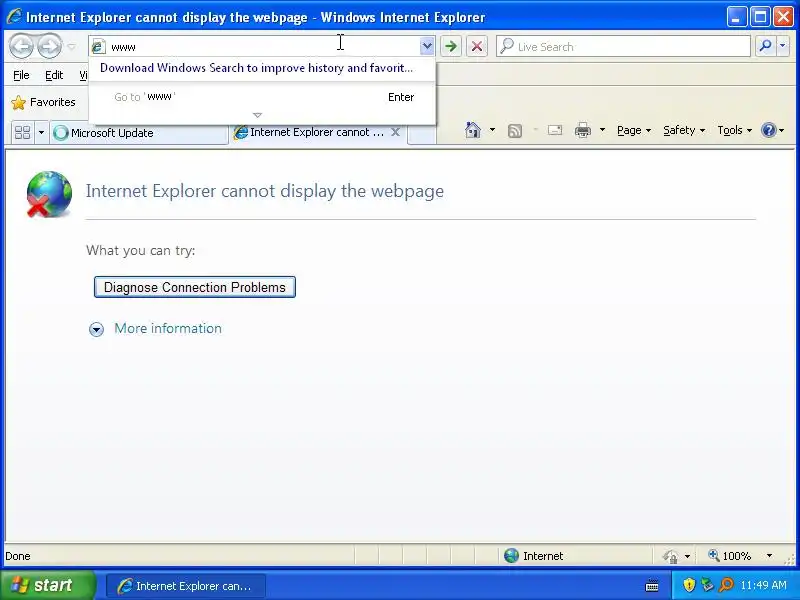800x600 pixels.
Task: Open a new tab button
Action: 422,134
